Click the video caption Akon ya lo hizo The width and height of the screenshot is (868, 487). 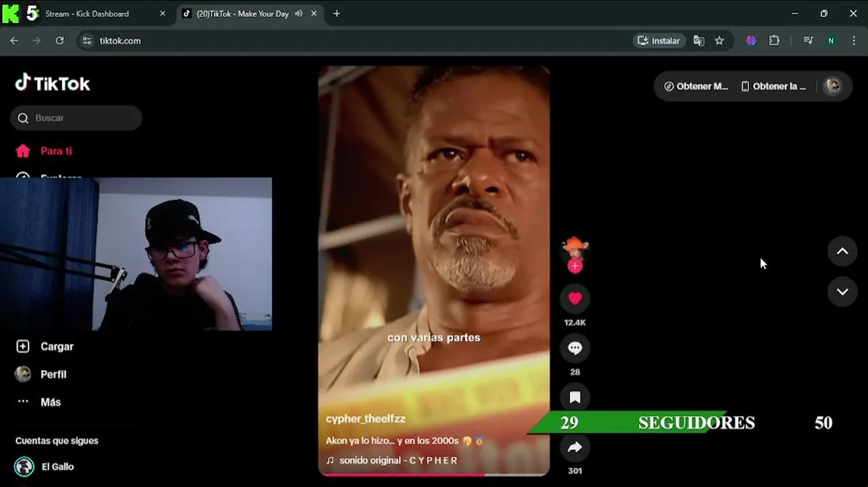[x=404, y=441]
